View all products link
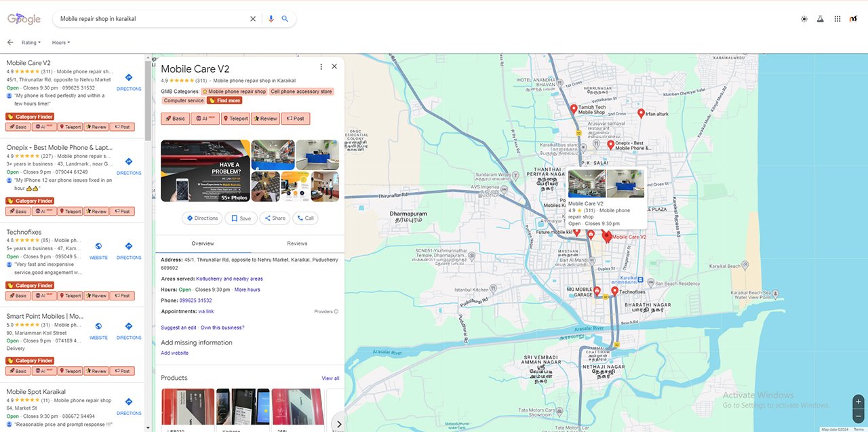 330,378
